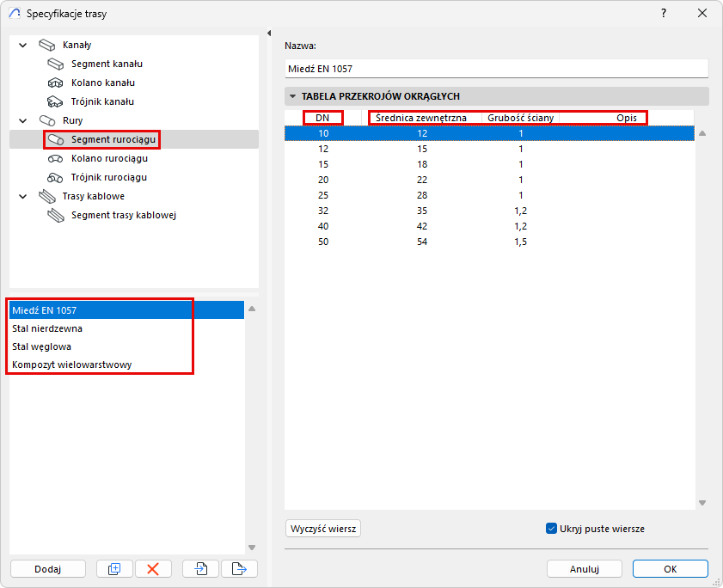Image resolution: width=723 pixels, height=588 pixels.
Task: Click outer diameter value 28
Action: click(422, 195)
